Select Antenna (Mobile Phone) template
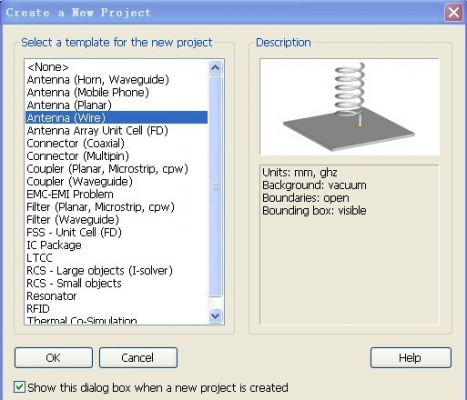This screenshot has width=467, height=400. (x=116, y=92)
